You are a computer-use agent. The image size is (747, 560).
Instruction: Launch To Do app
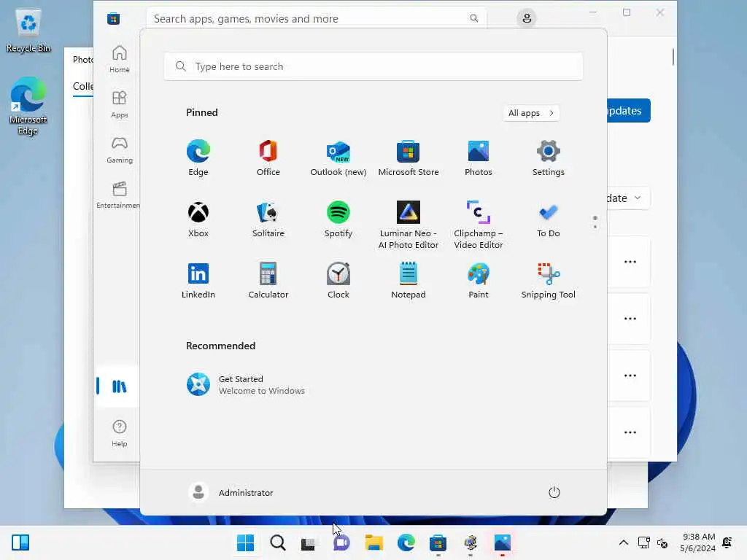(549, 219)
